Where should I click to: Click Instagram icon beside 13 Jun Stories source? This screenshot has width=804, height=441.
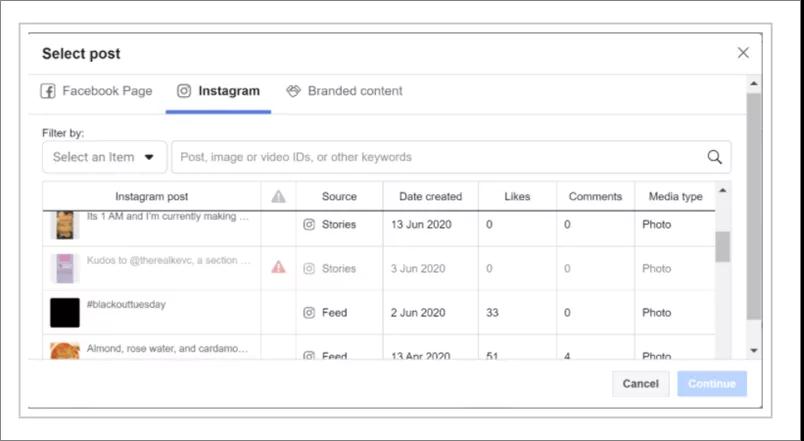click(x=309, y=225)
